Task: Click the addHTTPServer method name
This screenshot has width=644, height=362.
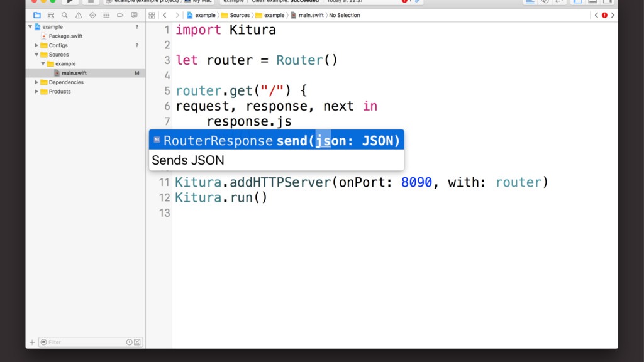Action: pos(280,182)
